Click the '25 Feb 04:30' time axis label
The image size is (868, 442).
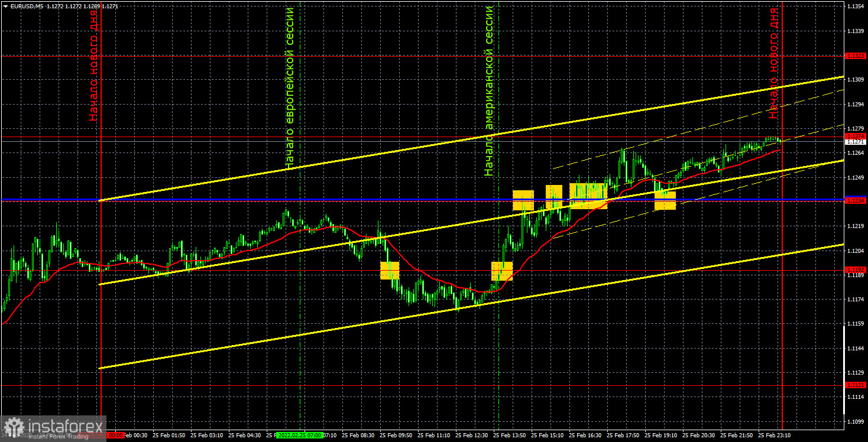[243, 435]
